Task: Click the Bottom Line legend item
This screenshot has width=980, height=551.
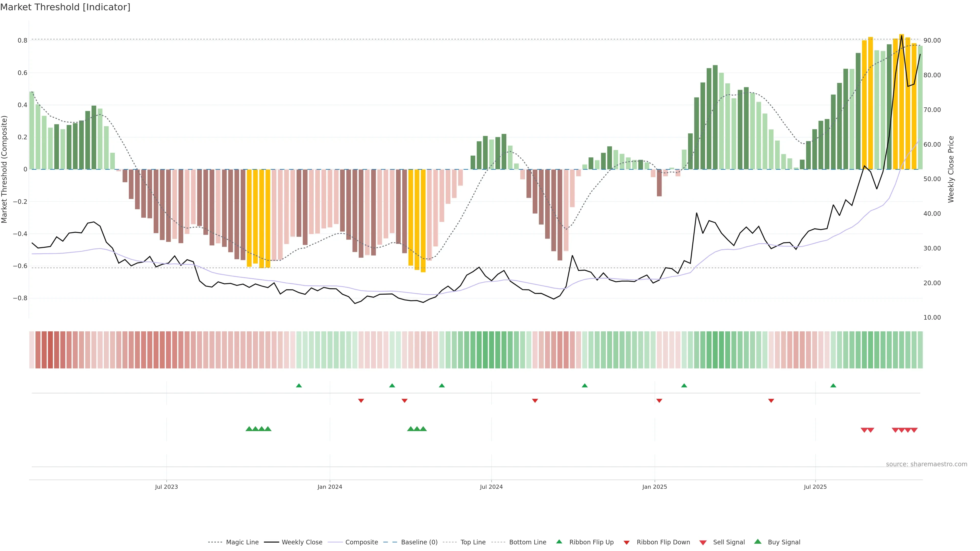Action: click(x=527, y=542)
